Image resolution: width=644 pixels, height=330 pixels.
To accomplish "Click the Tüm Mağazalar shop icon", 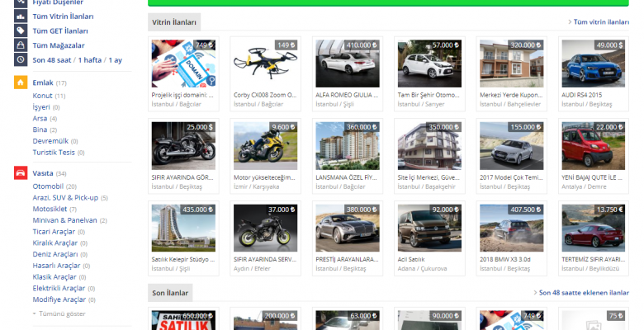I will pyautogui.click(x=21, y=45).
